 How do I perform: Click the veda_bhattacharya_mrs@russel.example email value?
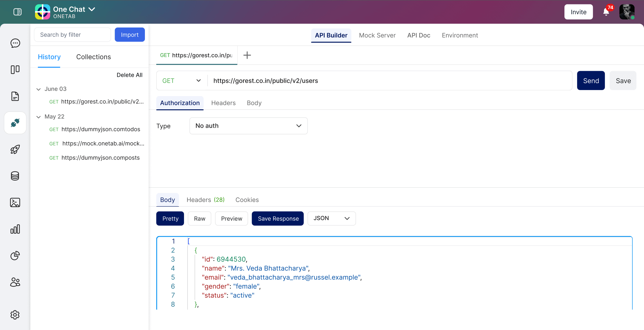coord(294,277)
